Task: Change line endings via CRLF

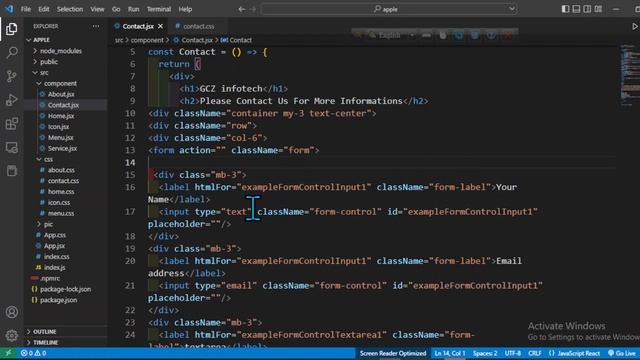Action: coord(534,353)
